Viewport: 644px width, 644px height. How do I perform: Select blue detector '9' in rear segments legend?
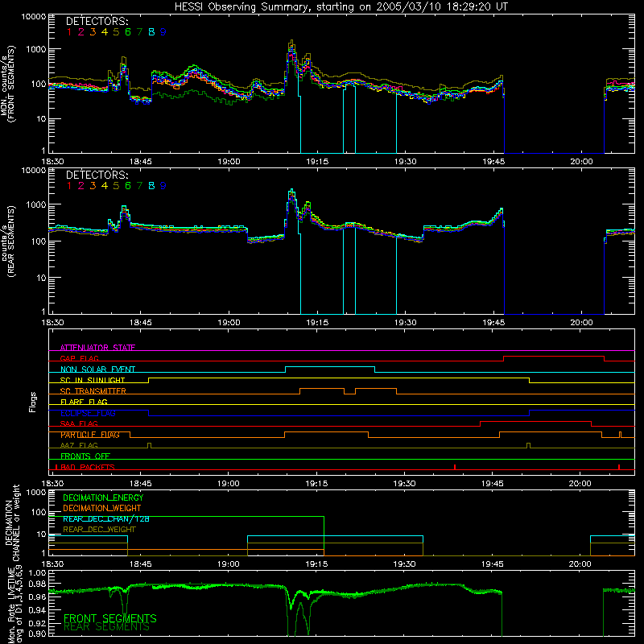pos(163,186)
